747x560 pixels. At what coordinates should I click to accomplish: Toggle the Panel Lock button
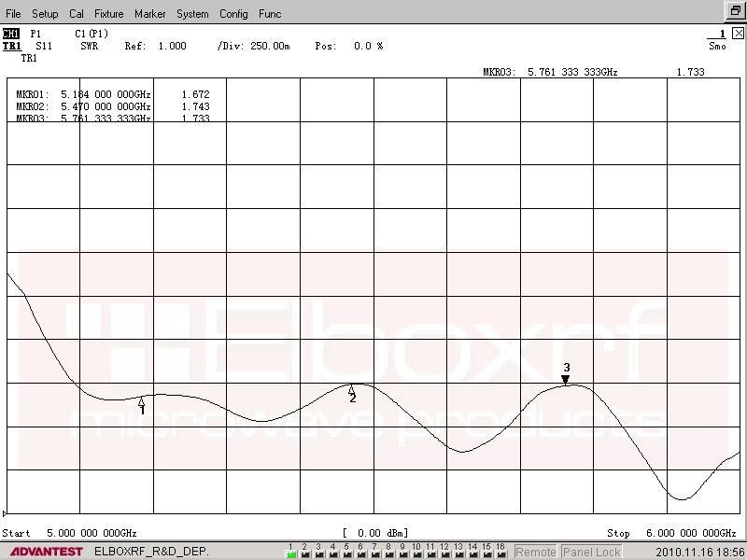pos(591,552)
